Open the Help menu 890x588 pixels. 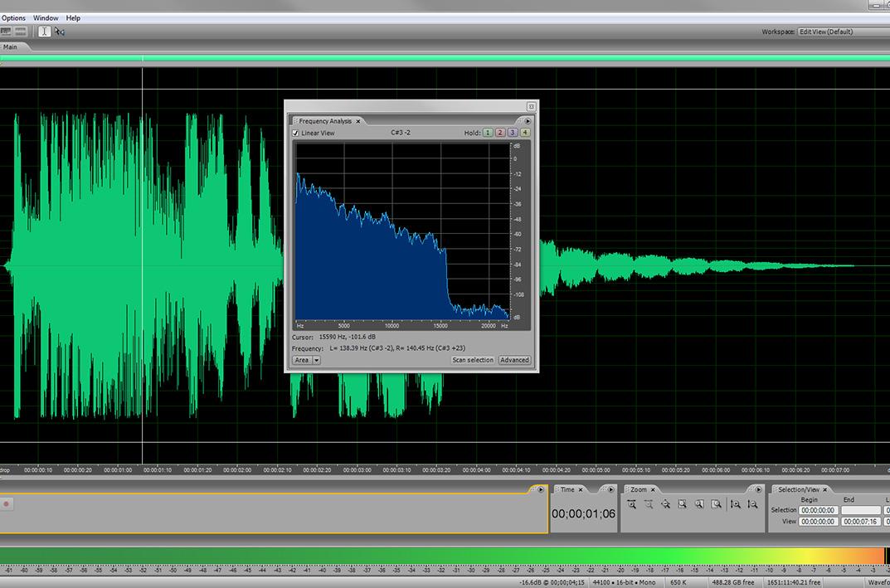pos(73,17)
